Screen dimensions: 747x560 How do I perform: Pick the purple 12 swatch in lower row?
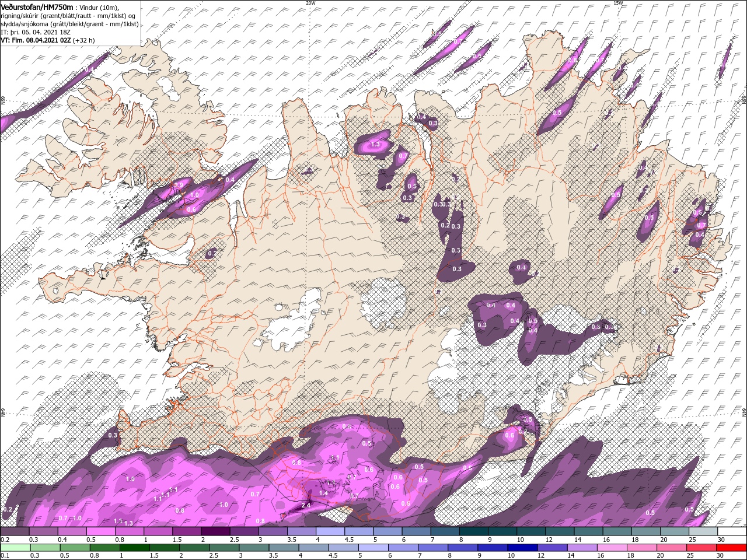click(x=551, y=548)
